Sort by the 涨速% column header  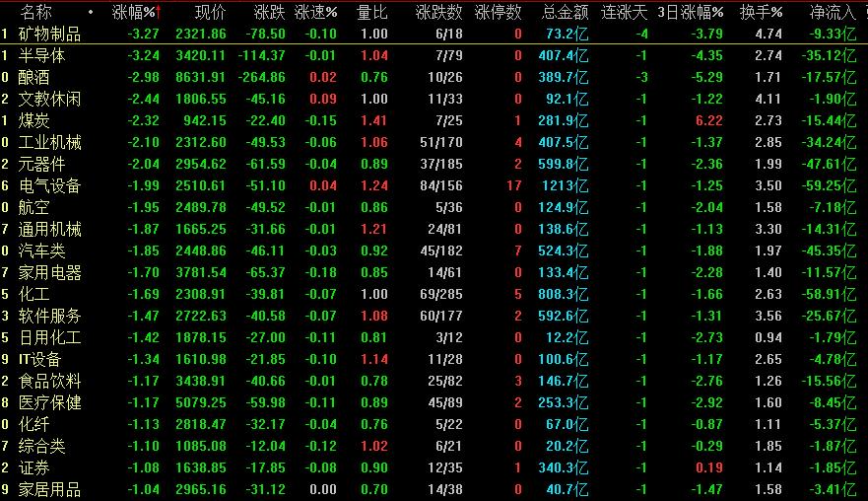coord(315,12)
